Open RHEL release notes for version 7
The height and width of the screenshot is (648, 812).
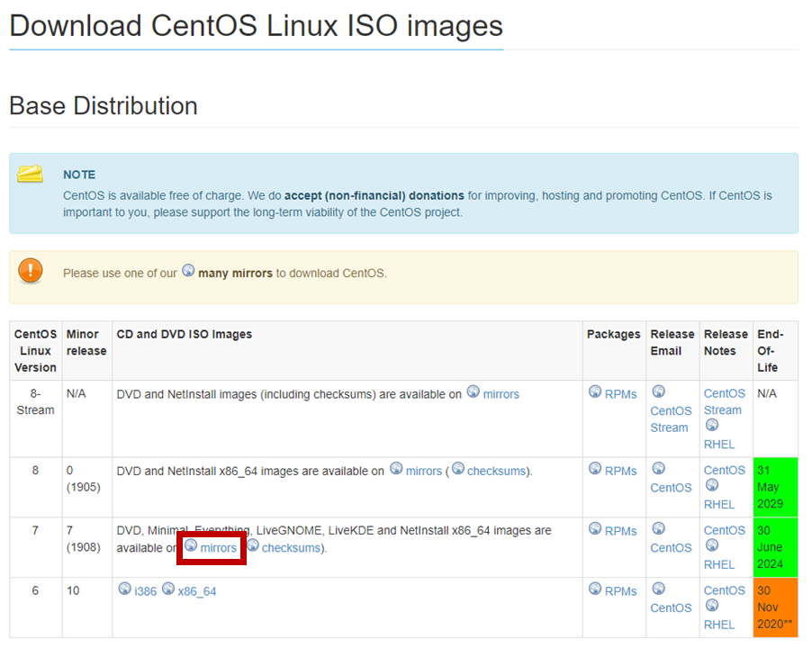click(718, 564)
